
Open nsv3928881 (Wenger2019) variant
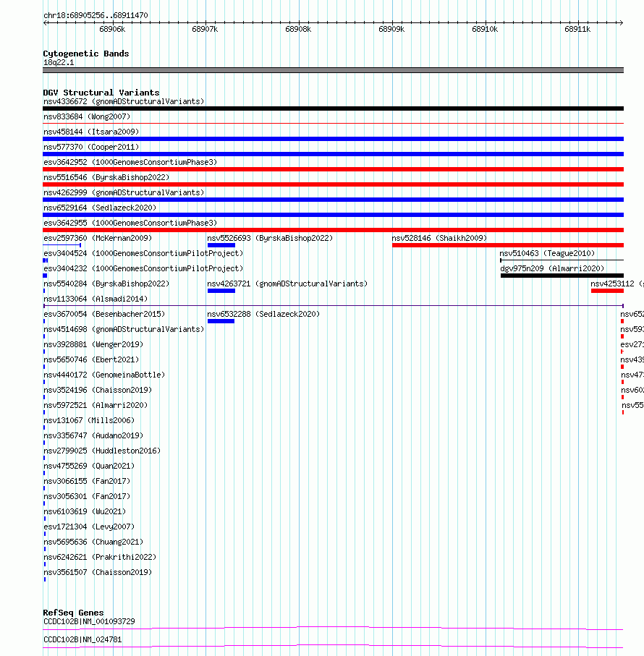(94, 345)
